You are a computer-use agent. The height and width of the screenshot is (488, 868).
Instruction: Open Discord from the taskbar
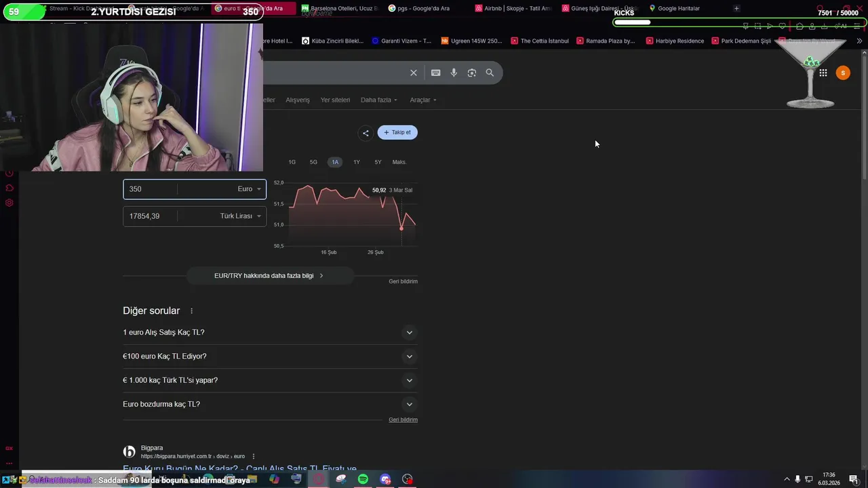click(x=385, y=479)
